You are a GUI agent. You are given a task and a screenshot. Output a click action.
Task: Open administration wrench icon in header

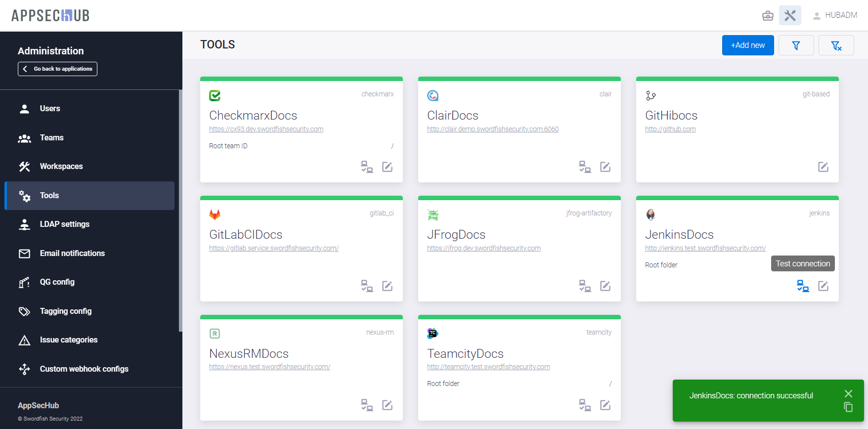[x=790, y=15]
